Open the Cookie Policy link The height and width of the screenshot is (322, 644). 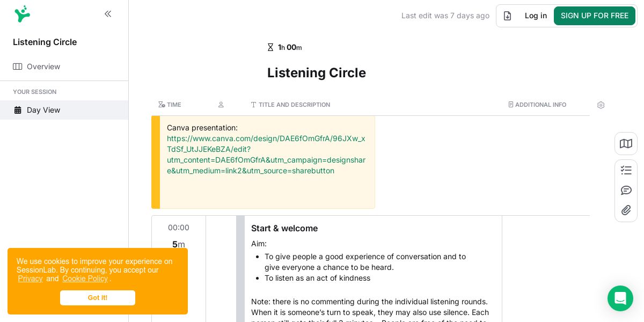[85, 279]
